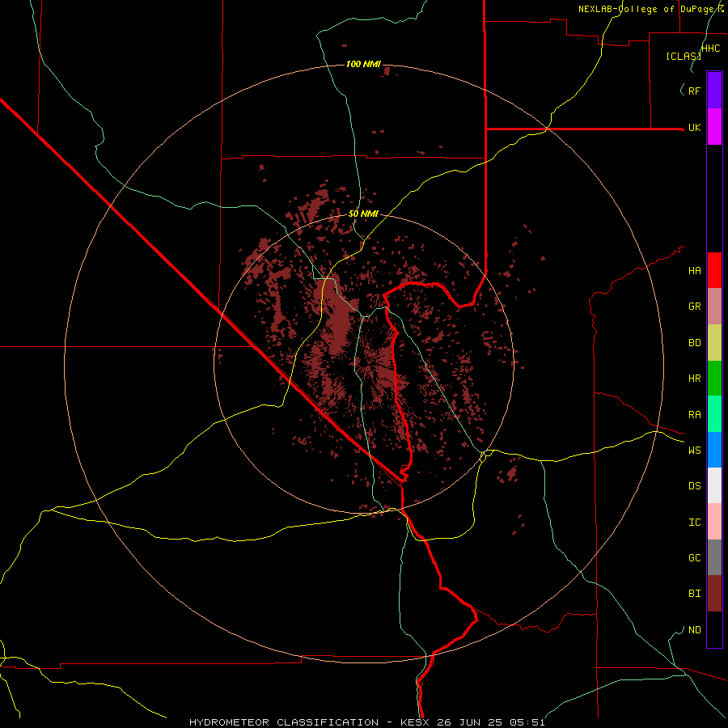Click the RF legend label
The image size is (728, 728).
(694, 91)
